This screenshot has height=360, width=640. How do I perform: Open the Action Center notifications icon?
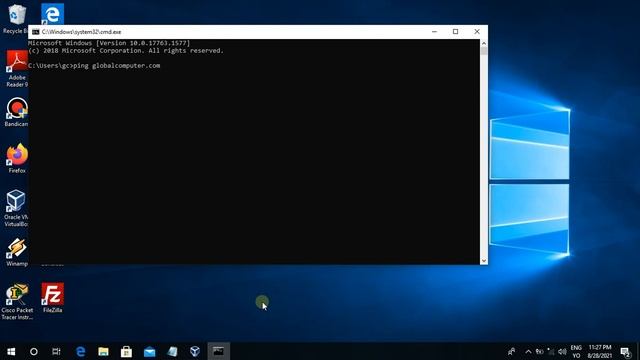[625, 351]
